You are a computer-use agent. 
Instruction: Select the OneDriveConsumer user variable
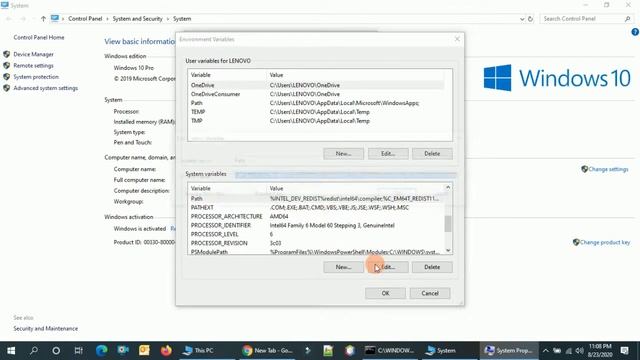click(317, 94)
